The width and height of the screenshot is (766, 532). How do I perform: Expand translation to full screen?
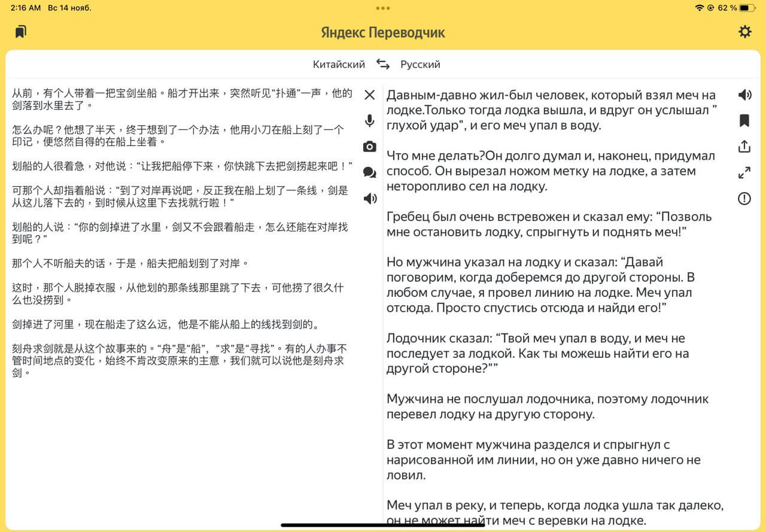744,173
